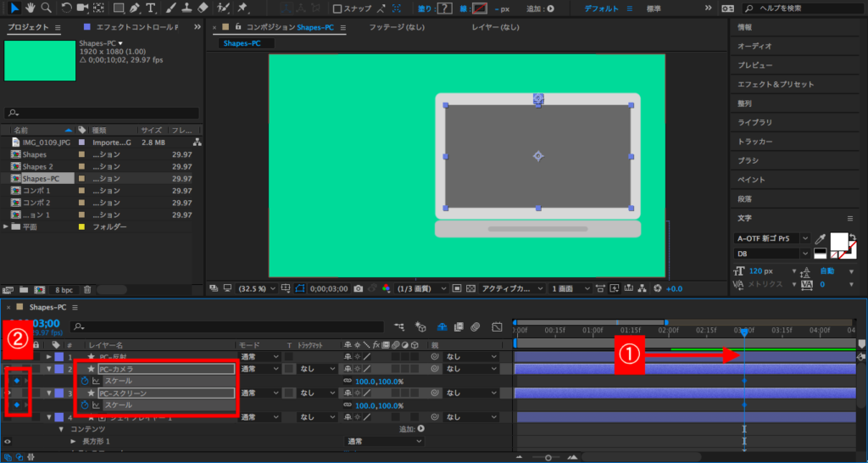Viewport: 868px width, 463px height.
Task: Open the 32.5% magnification dropdown
Action: point(258,288)
